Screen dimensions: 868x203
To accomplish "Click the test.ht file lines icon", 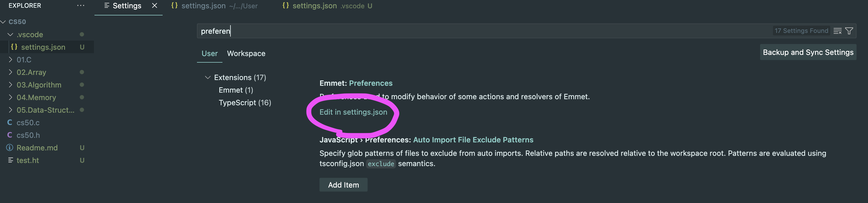I will tap(10, 160).
